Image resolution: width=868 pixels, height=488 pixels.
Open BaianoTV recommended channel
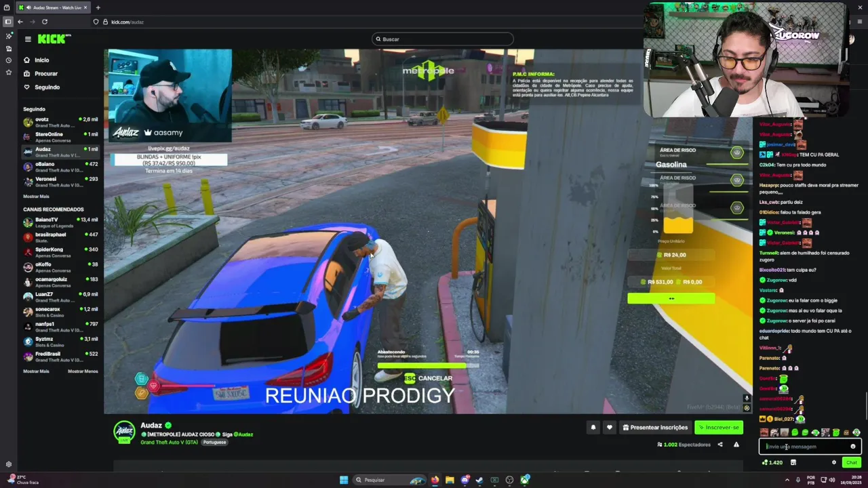60,222
